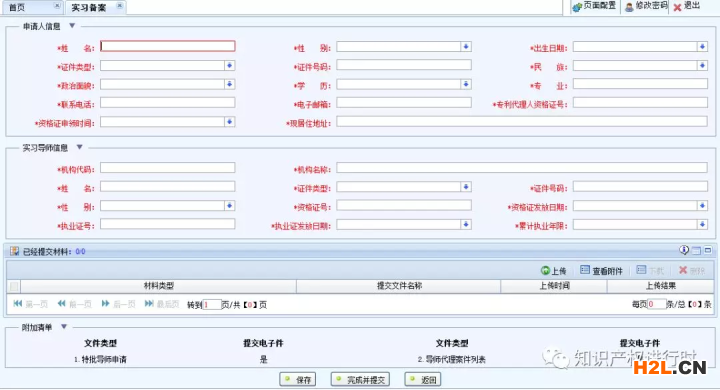This screenshot has width=720, height=390.
Task: Open the 页面配置 page settings icon
Action: [577, 7]
